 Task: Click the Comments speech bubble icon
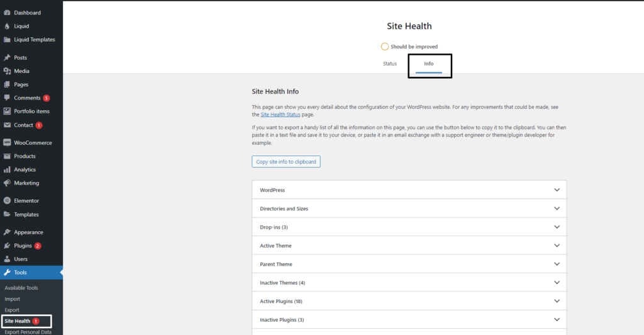click(x=7, y=98)
